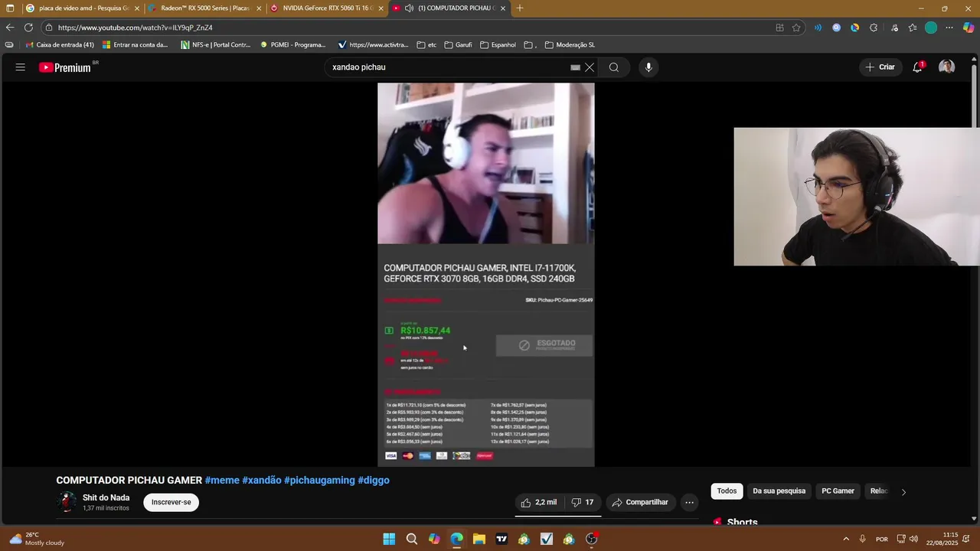The image size is (980, 551).
Task: Open Windows Start menu
Action: coord(389,539)
